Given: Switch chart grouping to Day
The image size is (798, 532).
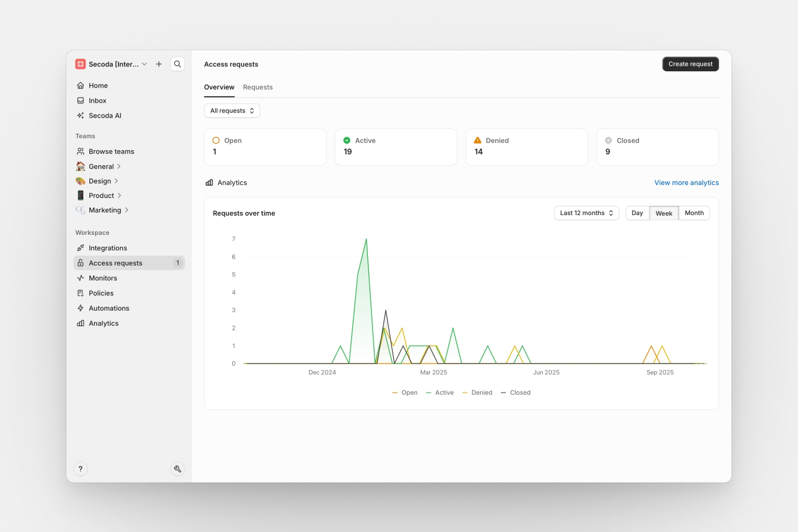Looking at the screenshot, I should click(637, 213).
